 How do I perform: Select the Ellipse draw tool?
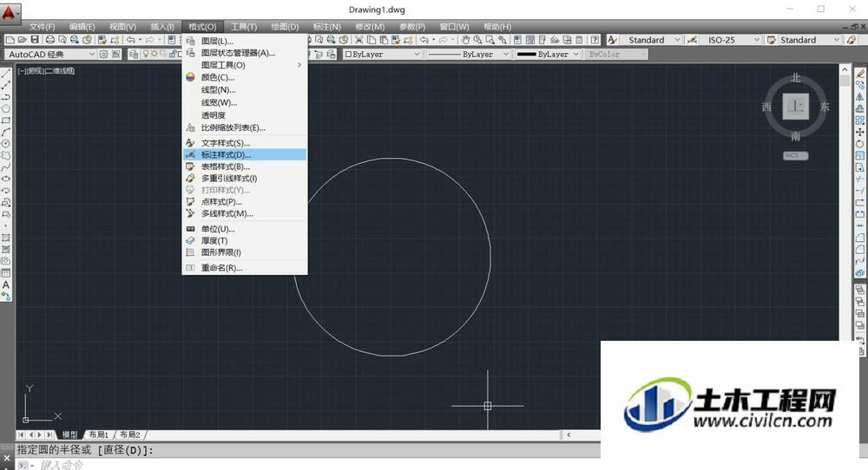(x=6, y=179)
